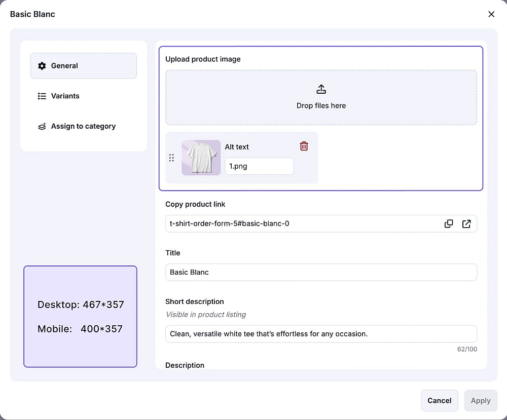507x420 pixels.
Task: Focus the Title input with Basic Blanc
Action: tap(321, 273)
